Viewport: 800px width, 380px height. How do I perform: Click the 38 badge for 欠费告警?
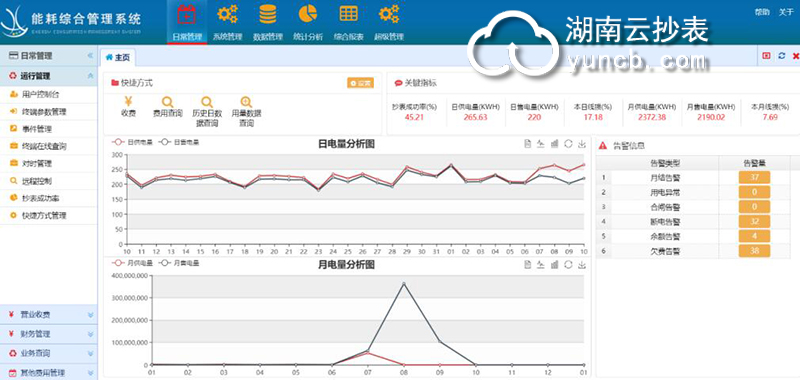click(x=754, y=251)
